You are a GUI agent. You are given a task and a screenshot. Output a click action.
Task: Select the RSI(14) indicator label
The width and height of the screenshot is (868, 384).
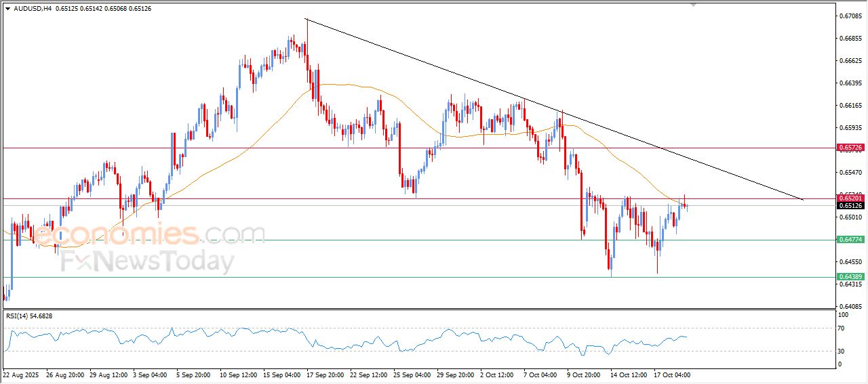pyautogui.click(x=29, y=316)
